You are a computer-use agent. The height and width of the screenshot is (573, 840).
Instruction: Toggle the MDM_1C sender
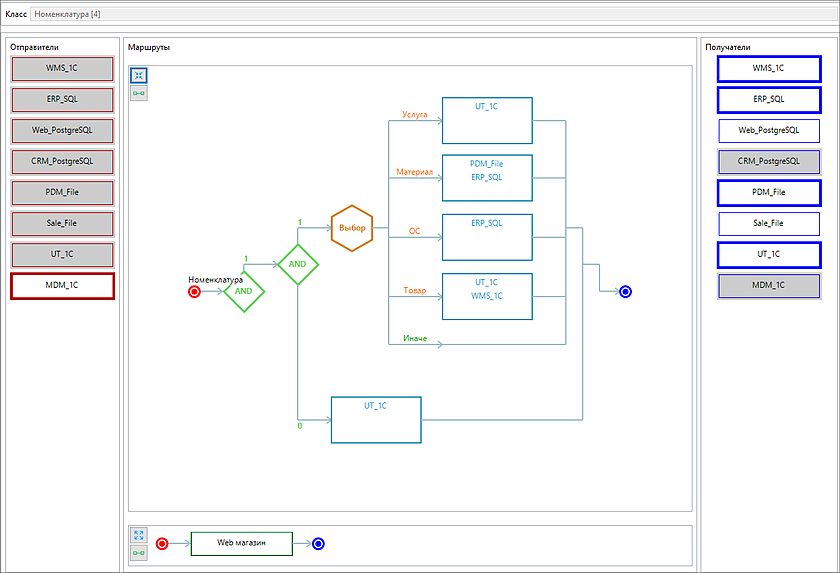[x=62, y=286]
